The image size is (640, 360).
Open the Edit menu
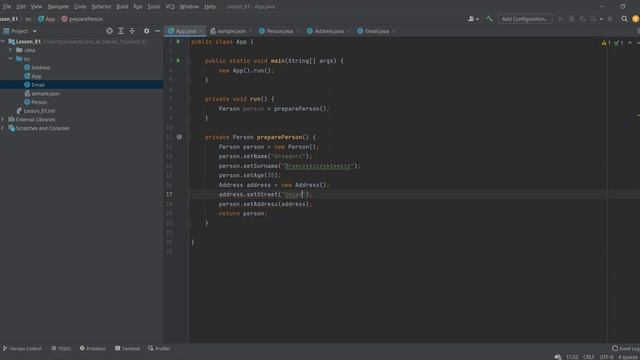pyautogui.click(x=21, y=7)
